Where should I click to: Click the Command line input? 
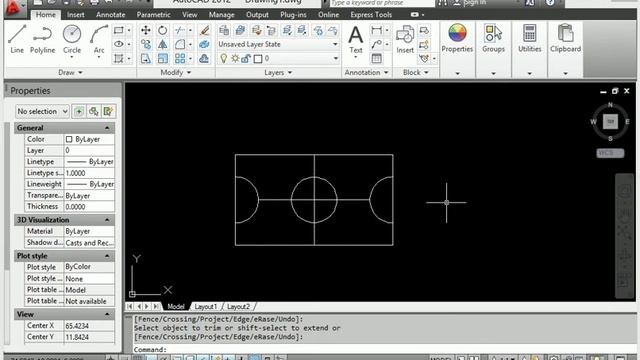(x=384, y=349)
